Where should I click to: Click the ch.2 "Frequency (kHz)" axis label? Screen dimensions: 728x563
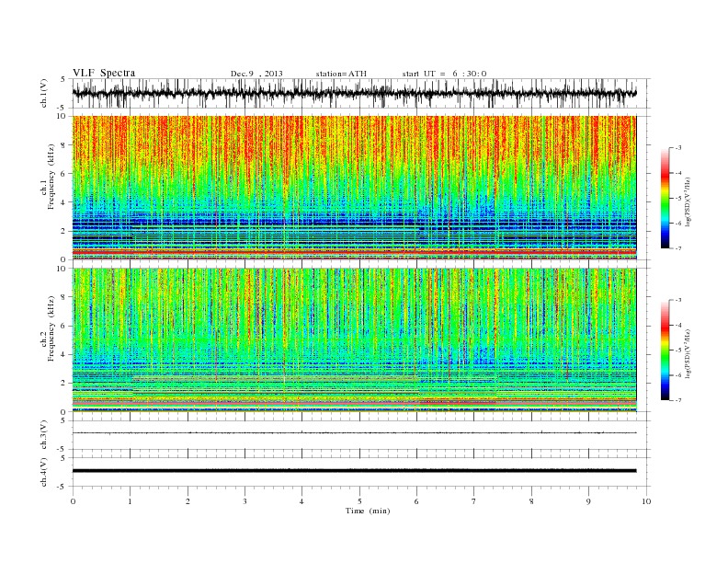[51, 328]
